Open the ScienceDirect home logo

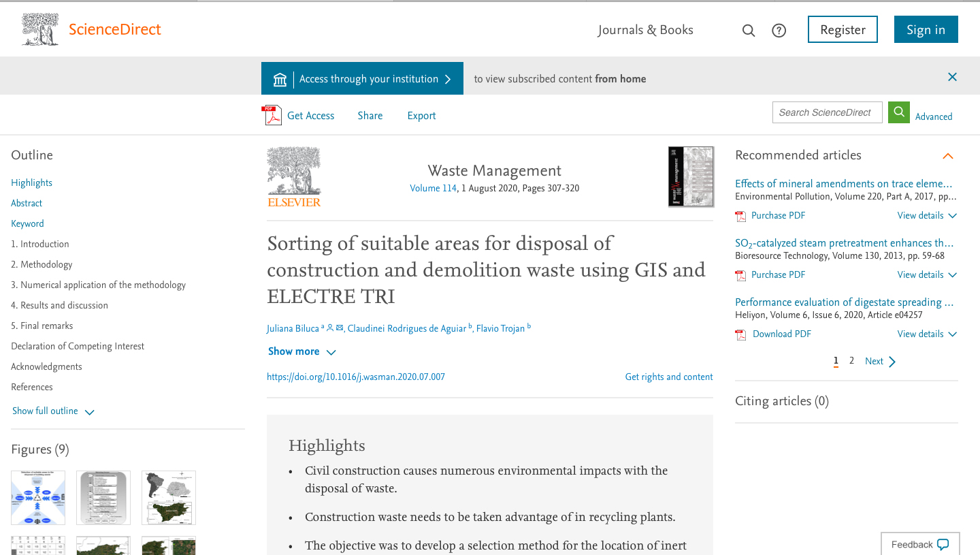pos(91,30)
